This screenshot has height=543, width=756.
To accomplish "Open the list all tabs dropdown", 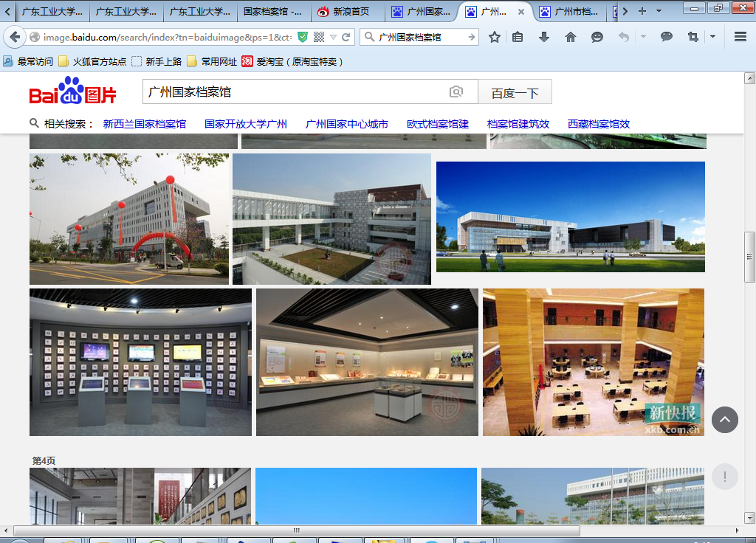I will (x=660, y=11).
